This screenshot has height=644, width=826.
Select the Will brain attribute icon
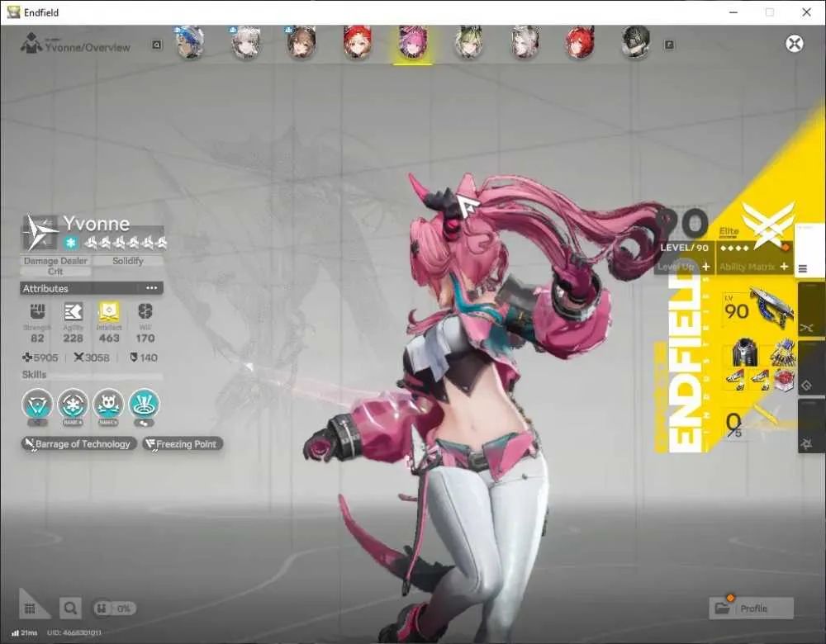coord(145,311)
